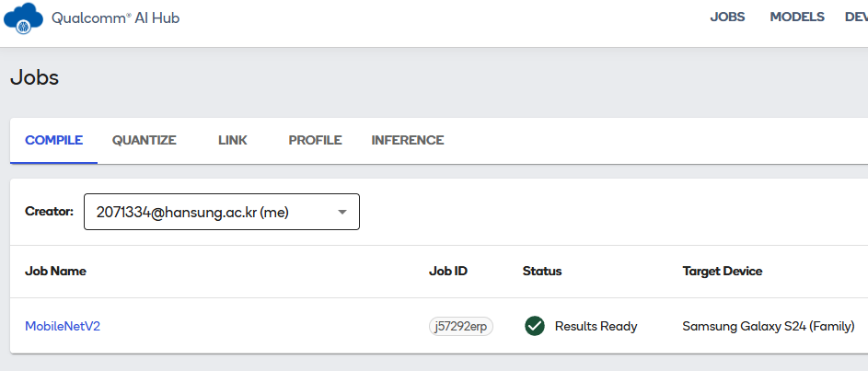Switch to the COMPILE tab
This screenshot has width=868, height=371.
53,141
